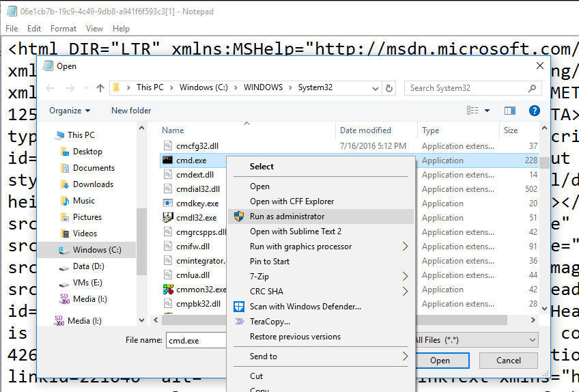The image size is (579, 392).
Task: Click the Up one level arrow
Action: coord(100,88)
